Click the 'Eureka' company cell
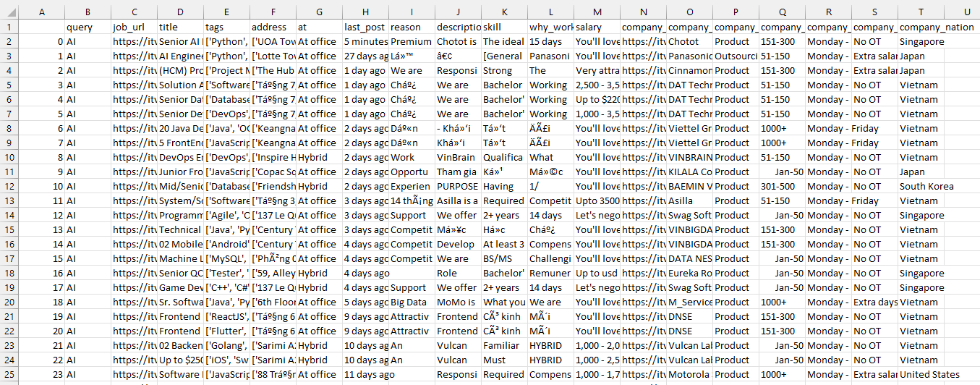 tap(689, 273)
